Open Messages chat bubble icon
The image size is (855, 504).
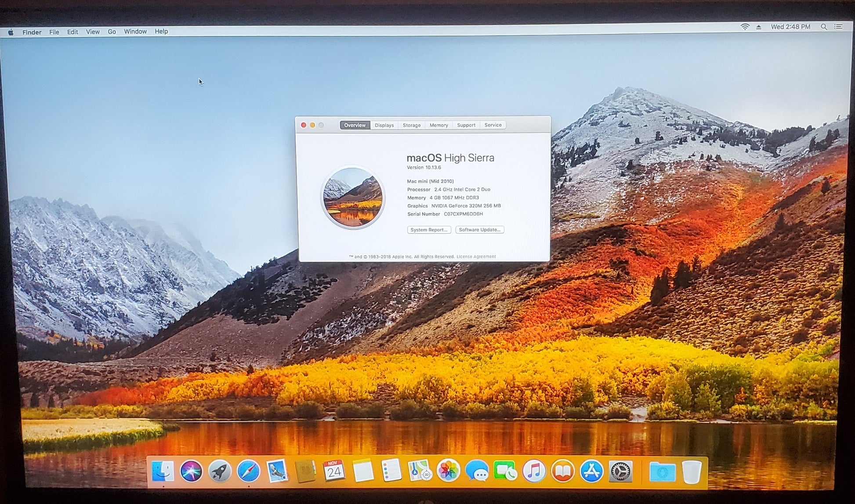(477, 471)
